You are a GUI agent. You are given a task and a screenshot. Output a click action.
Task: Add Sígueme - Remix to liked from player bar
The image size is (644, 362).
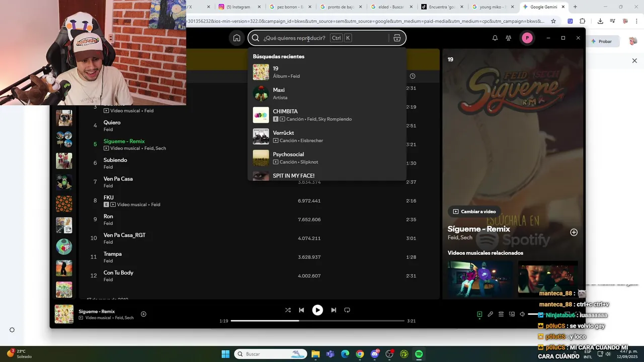[x=143, y=314]
